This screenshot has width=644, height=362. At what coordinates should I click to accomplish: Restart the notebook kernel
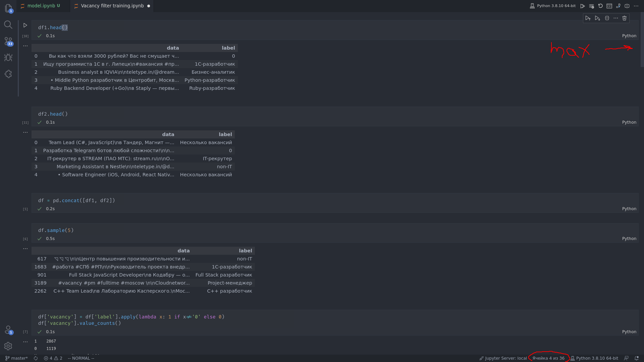pos(600,6)
